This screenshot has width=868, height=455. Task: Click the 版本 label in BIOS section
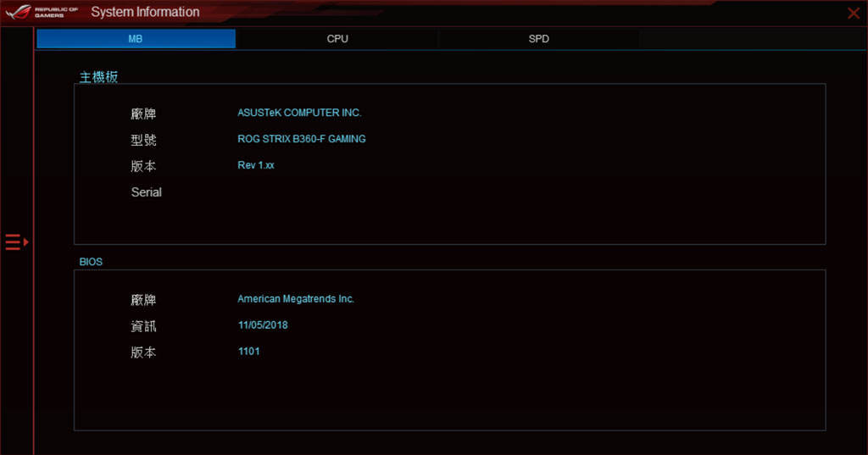(x=143, y=352)
